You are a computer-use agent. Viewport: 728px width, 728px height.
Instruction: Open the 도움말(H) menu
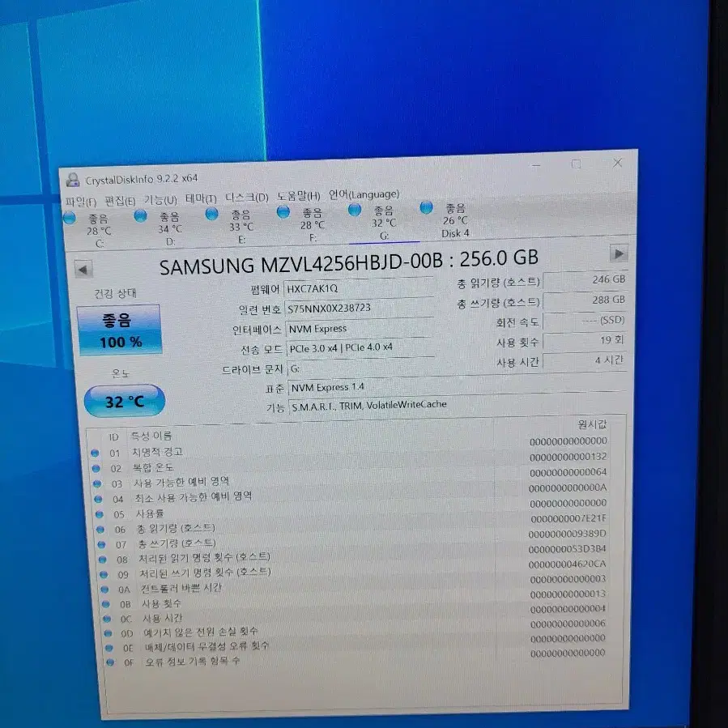(299, 196)
